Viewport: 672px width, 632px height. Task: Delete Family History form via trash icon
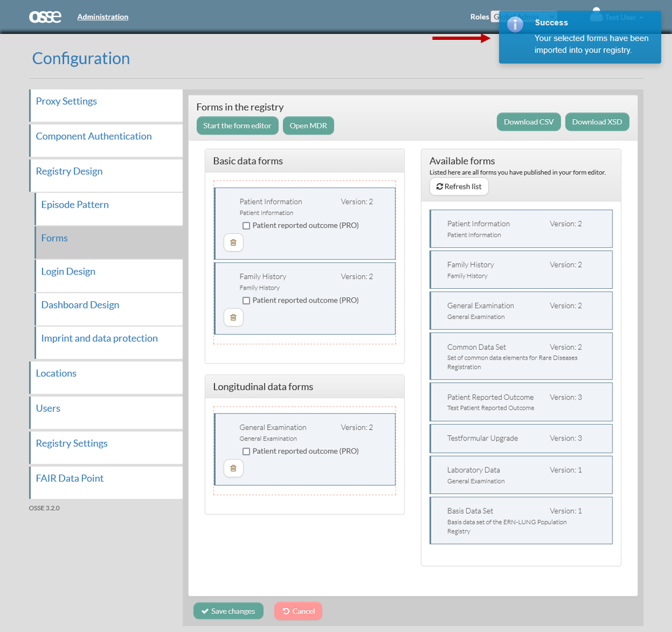[233, 318]
